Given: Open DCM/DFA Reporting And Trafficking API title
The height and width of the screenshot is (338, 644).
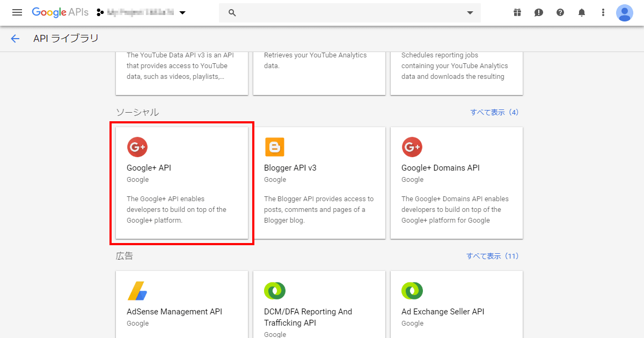Looking at the screenshot, I should 308,317.
